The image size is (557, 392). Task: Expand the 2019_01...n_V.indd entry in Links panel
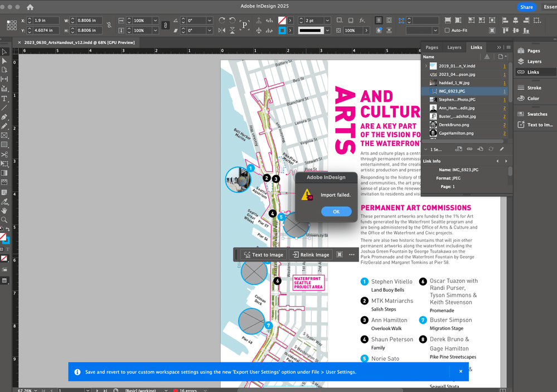(425, 66)
